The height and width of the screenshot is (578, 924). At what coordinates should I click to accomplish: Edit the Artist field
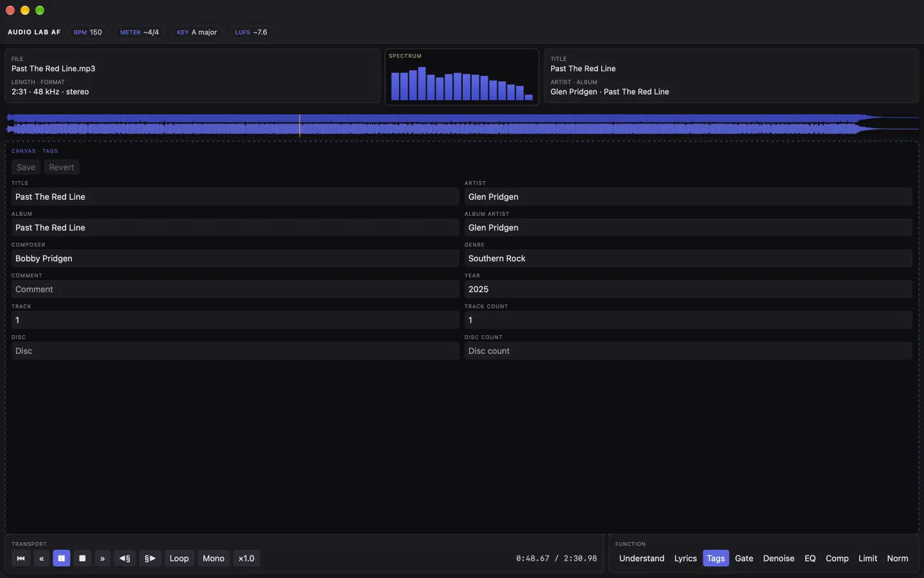(689, 197)
